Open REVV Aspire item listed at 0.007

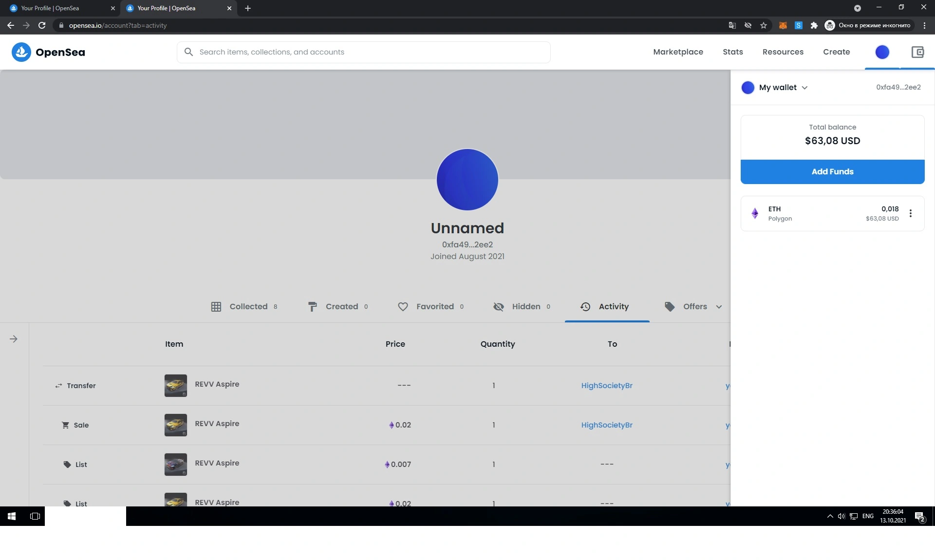(x=217, y=463)
